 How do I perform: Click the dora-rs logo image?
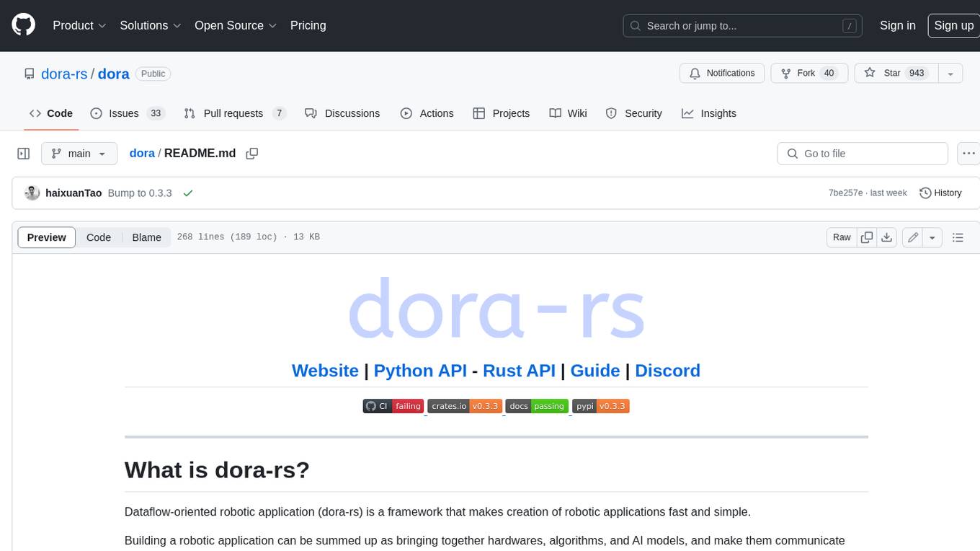click(496, 307)
